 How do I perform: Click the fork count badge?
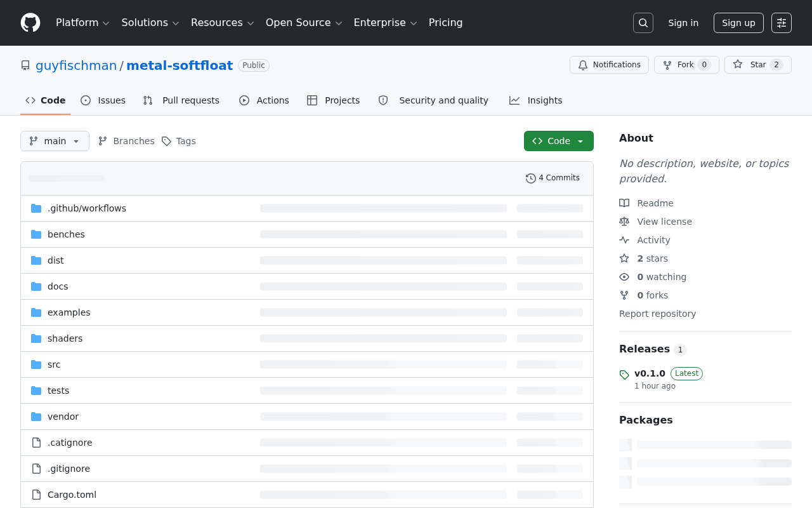click(704, 65)
